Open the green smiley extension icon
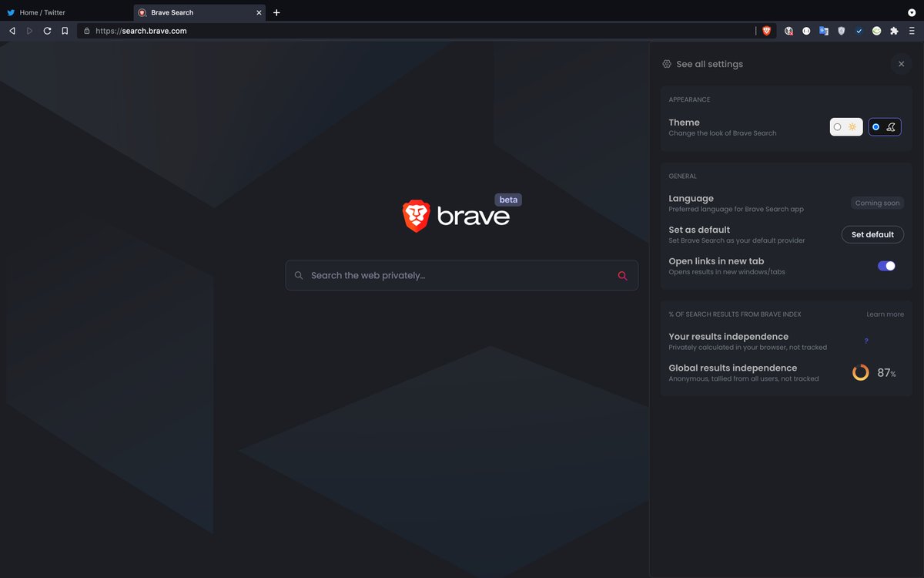This screenshot has height=578, width=924. click(x=876, y=31)
